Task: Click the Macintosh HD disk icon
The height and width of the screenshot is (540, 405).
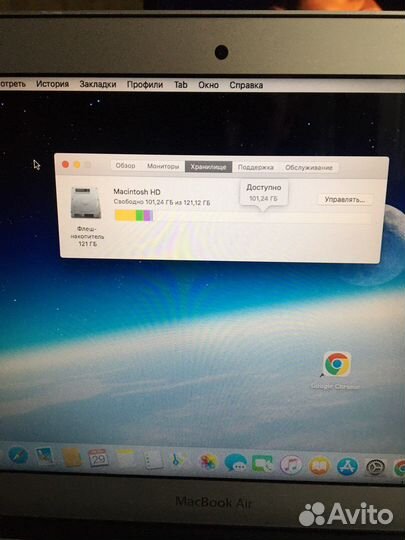Action: (x=86, y=203)
